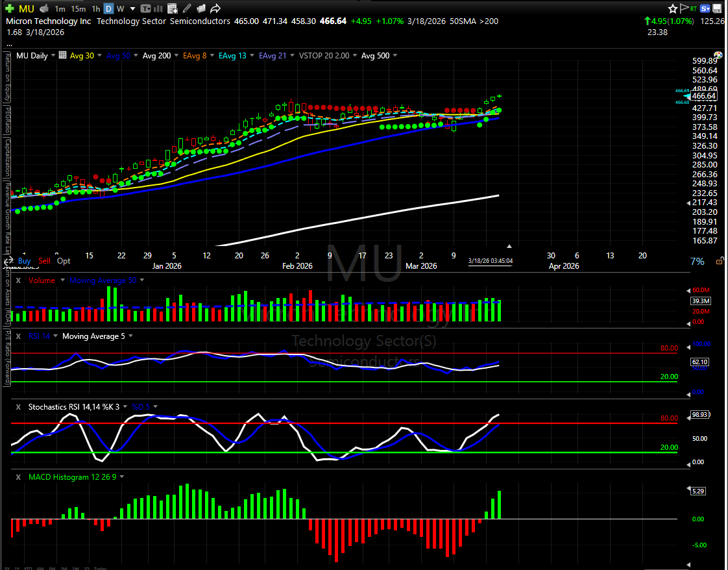This screenshot has width=728, height=570.
Task: Open the EAvg 21 indicator menu
Action: (x=292, y=55)
